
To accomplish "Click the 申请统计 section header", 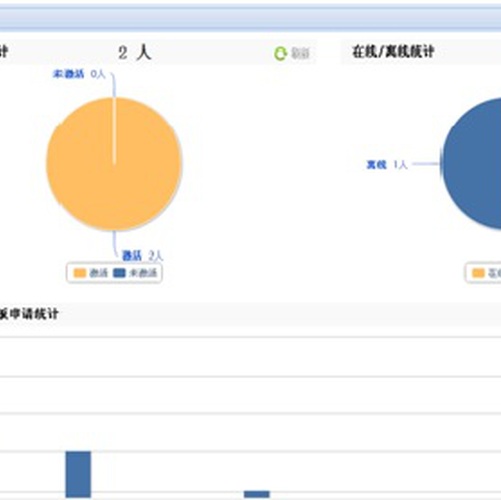I will click(29, 314).
